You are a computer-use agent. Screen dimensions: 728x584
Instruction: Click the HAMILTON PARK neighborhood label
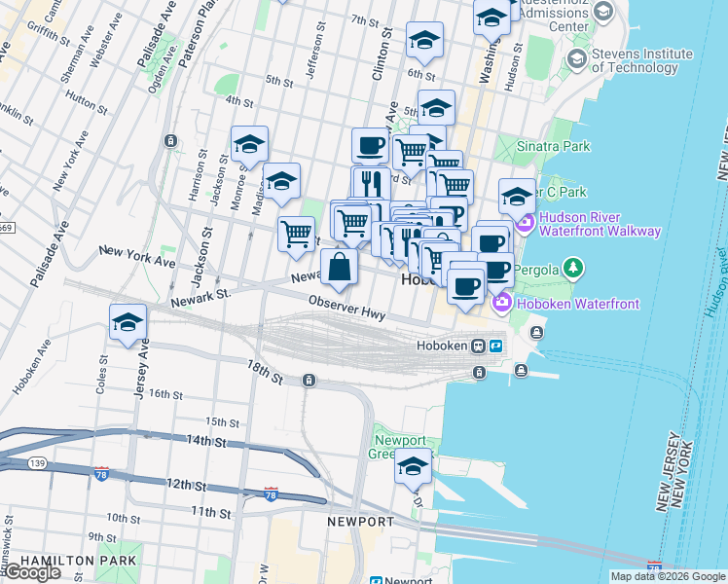tap(79, 561)
